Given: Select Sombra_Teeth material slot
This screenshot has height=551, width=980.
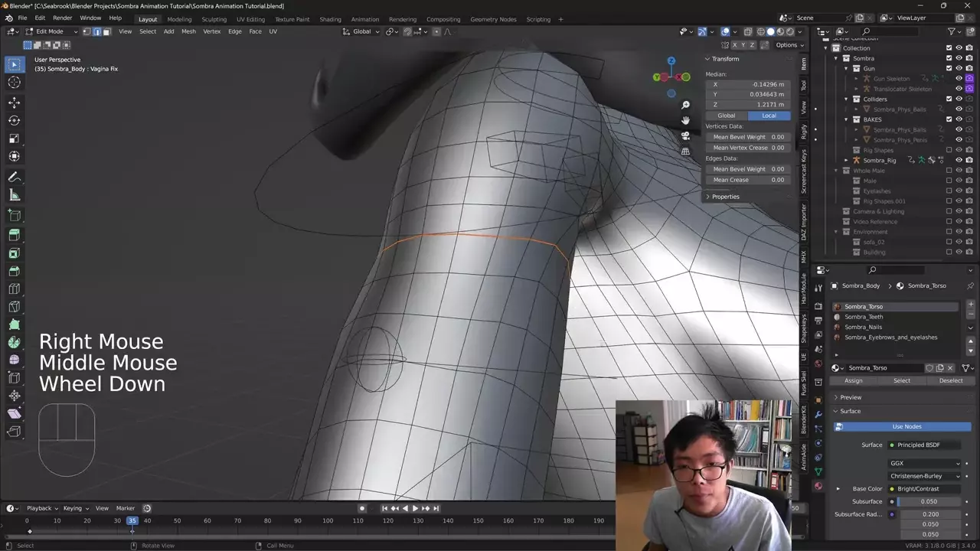Looking at the screenshot, I should 864,317.
